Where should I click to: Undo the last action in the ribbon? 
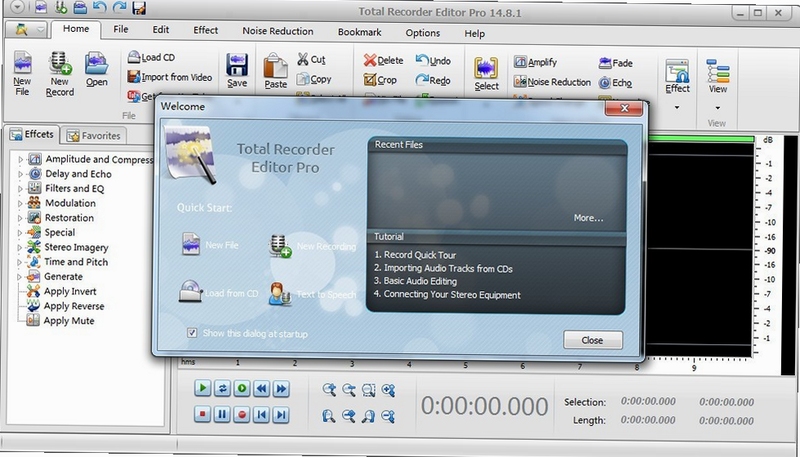coord(433,61)
